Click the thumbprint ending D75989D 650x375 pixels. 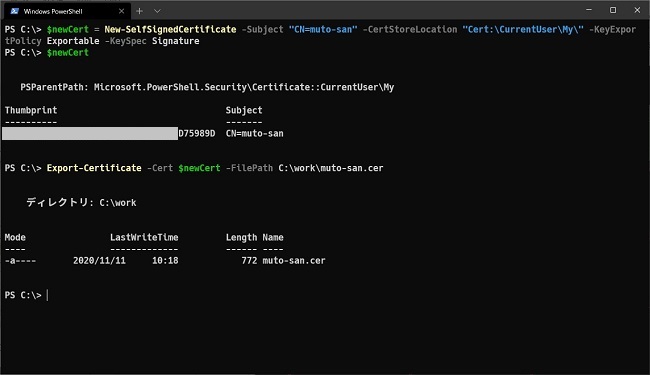(x=110, y=133)
